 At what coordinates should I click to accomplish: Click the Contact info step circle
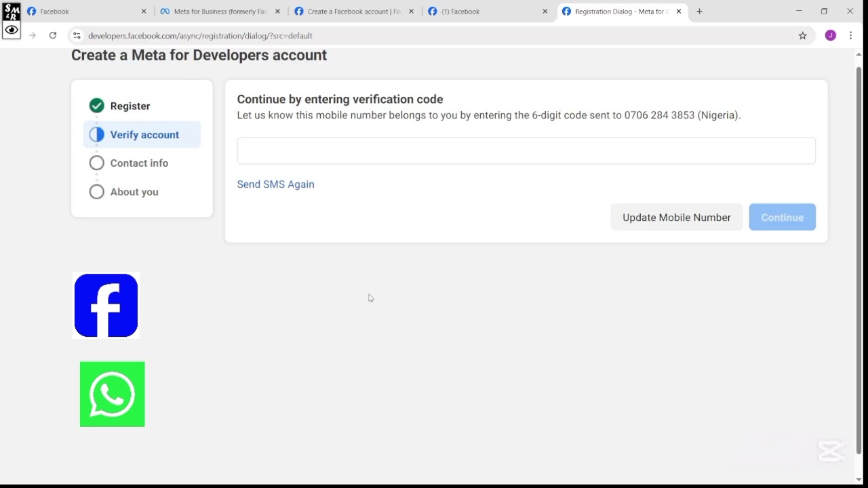97,163
